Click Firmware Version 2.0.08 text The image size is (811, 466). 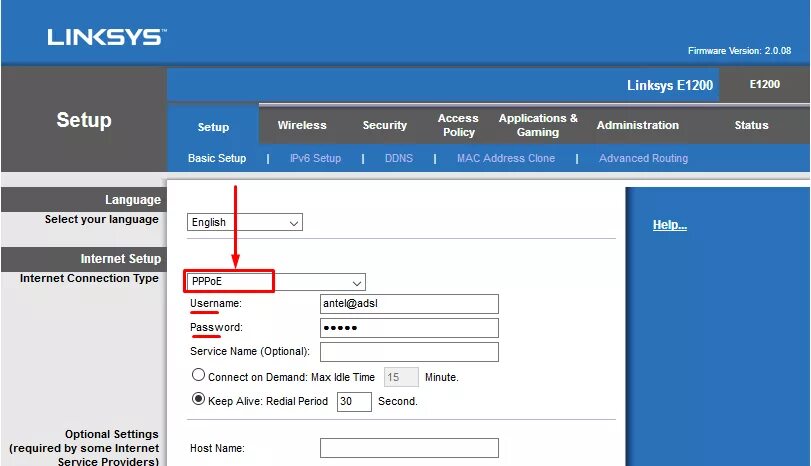[740, 51]
